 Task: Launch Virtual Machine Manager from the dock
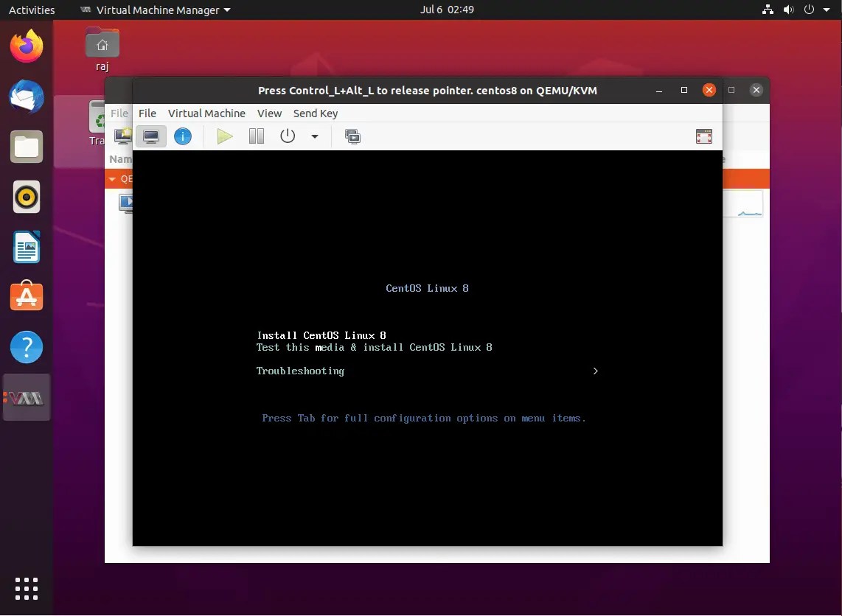[x=27, y=397]
